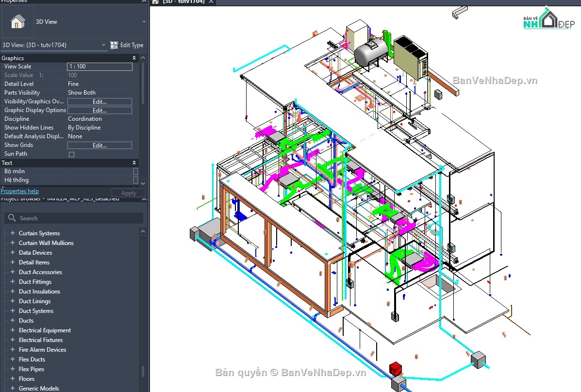Viewport: 581px width, 392px height.
Task: Click the Detail Level value Fine
Action: tap(73, 84)
